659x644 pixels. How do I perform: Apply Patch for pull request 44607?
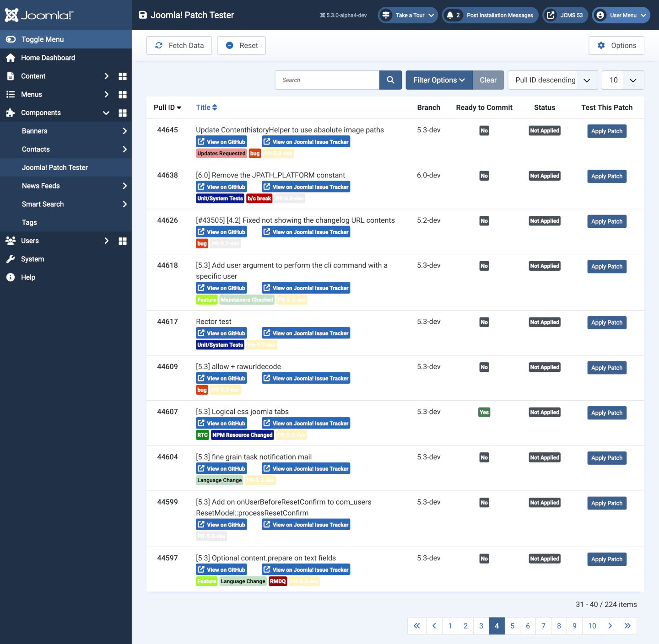coord(606,413)
